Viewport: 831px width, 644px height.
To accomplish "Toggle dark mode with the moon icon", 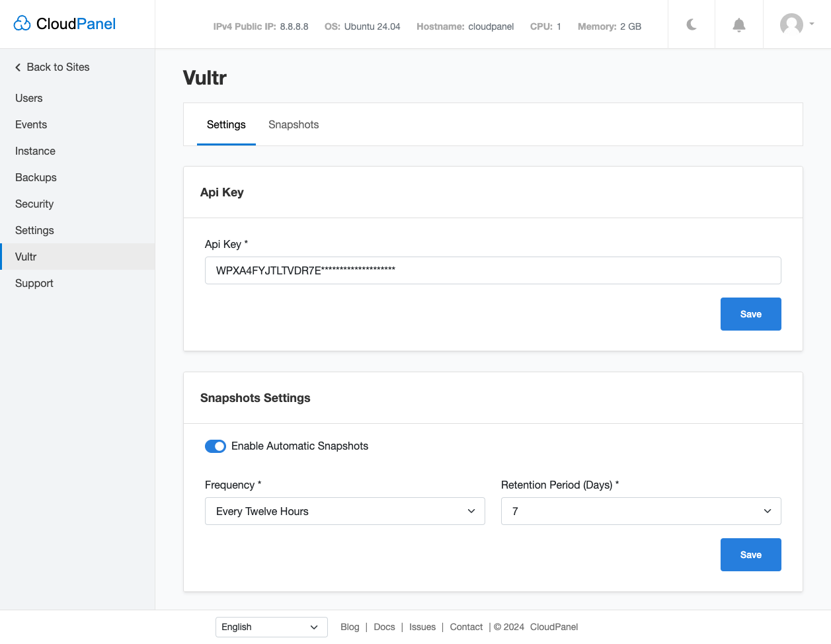I will (x=691, y=24).
